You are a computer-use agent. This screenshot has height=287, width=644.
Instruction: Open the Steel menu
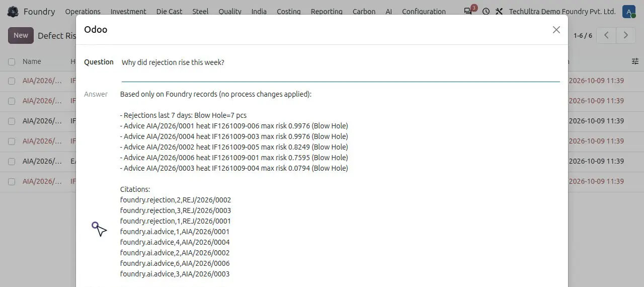coord(200,12)
